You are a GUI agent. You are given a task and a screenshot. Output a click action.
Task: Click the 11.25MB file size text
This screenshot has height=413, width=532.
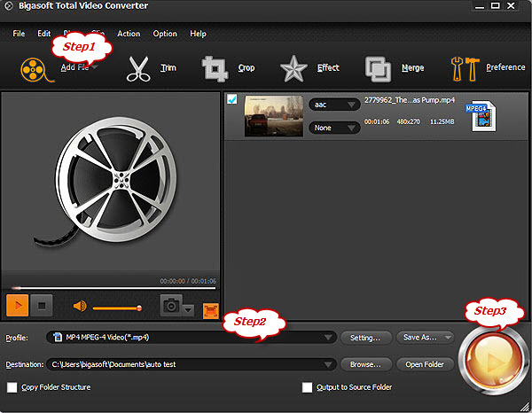pyautogui.click(x=442, y=121)
